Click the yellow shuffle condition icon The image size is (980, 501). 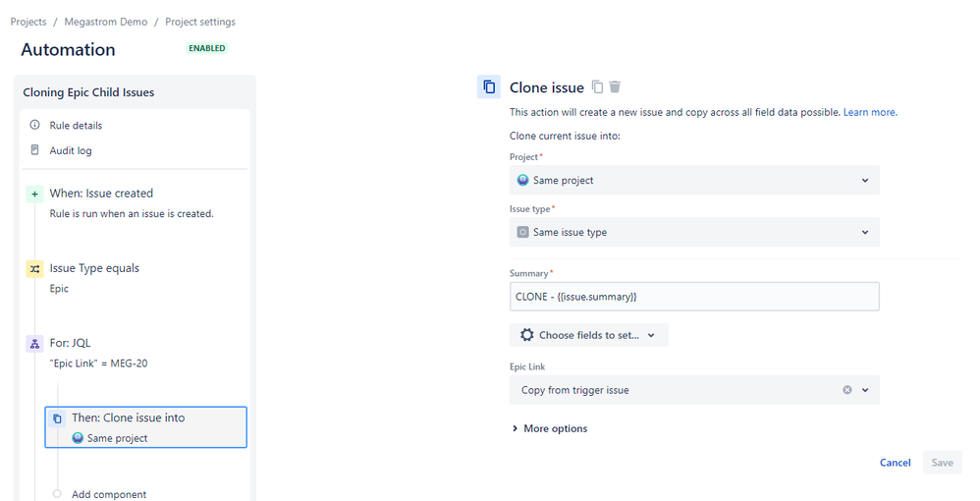pos(35,268)
